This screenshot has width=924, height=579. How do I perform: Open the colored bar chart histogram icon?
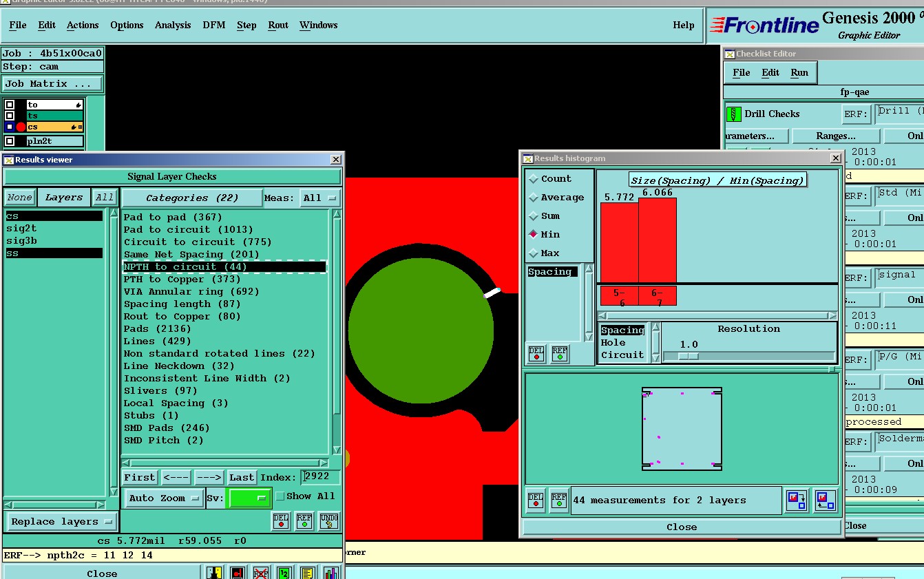coord(331,573)
